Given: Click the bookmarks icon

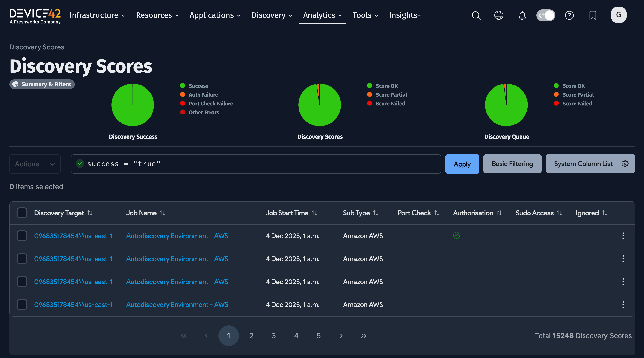Looking at the screenshot, I should tap(593, 15).
